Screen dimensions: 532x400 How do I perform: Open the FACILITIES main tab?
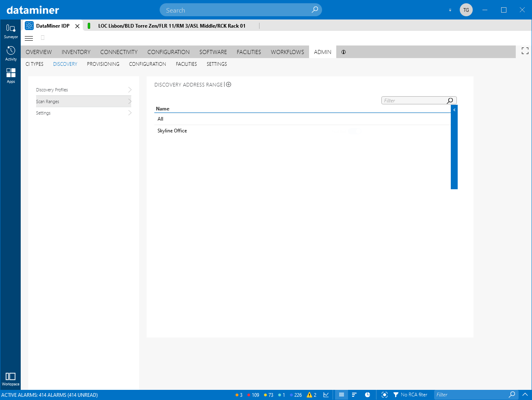(249, 52)
